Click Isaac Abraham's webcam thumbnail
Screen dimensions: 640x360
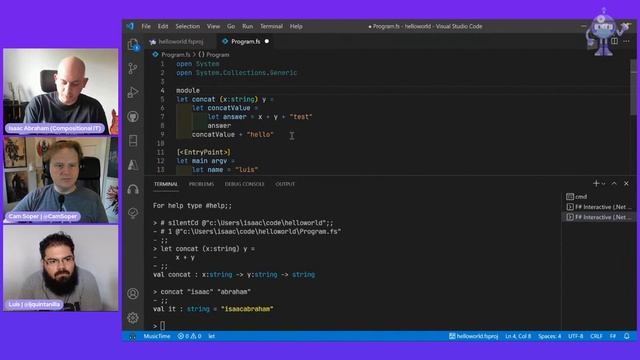point(60,92)
